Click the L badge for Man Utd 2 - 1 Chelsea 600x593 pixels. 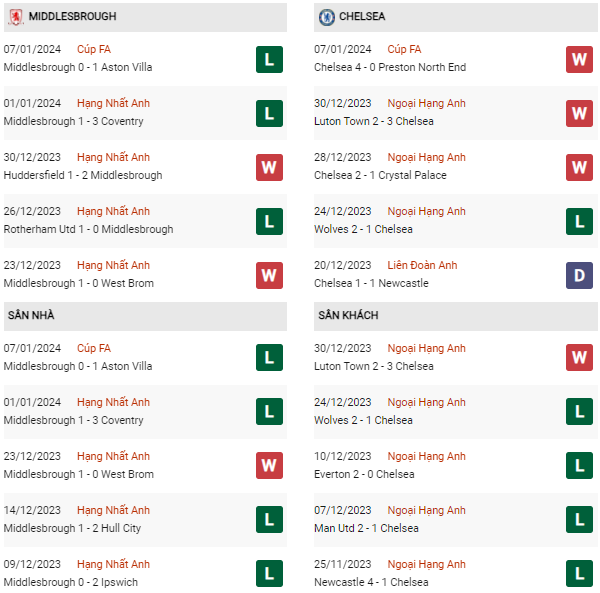click(579, 520)
